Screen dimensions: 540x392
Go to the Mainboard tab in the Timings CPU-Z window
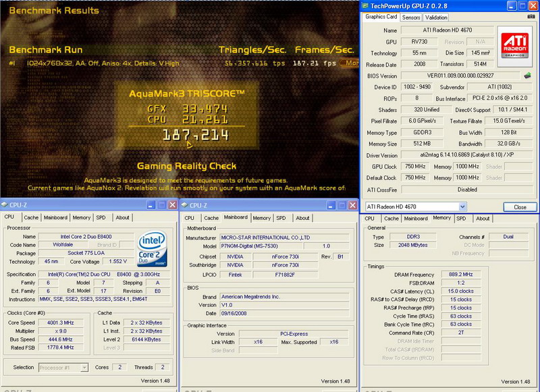point(416,218)
